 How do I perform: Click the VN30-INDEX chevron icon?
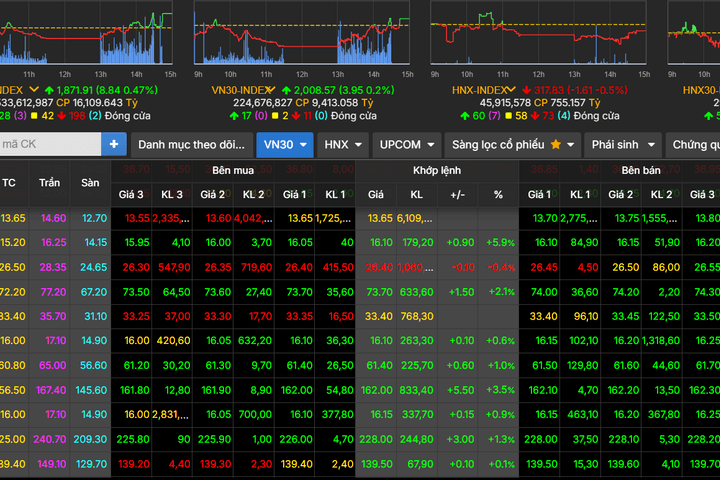point(270,90)
